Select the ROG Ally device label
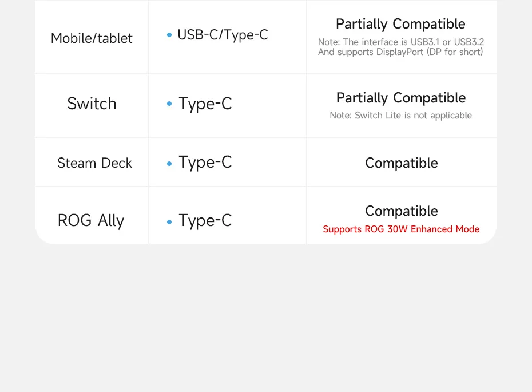This screenshot has height=392, width=532. 91,221
